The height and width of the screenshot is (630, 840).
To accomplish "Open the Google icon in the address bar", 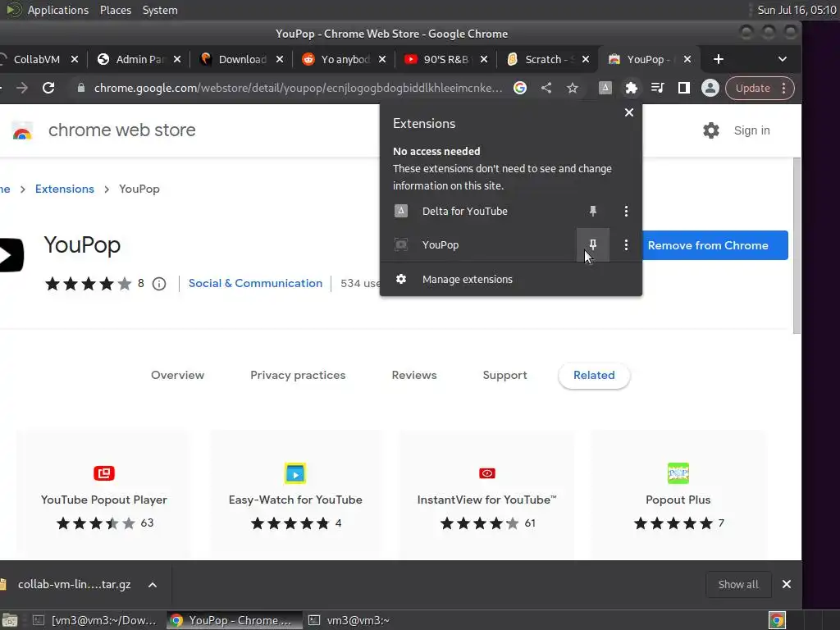I will (x=519, y=88).
